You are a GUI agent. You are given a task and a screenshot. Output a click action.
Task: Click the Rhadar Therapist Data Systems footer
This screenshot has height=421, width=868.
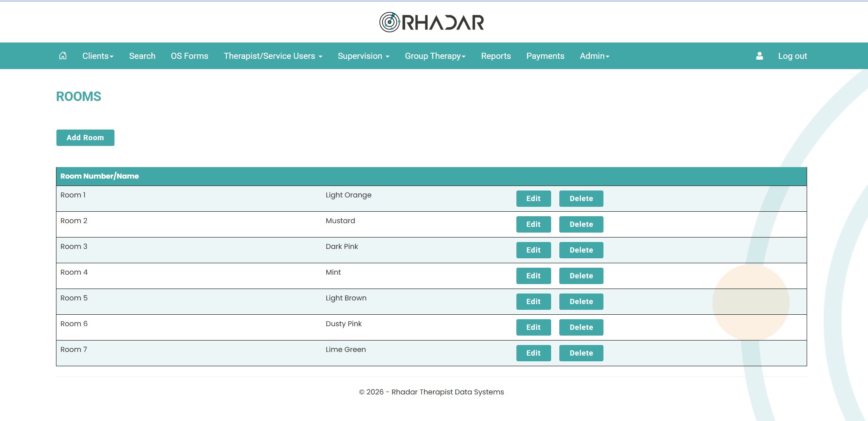coord(431,392)
